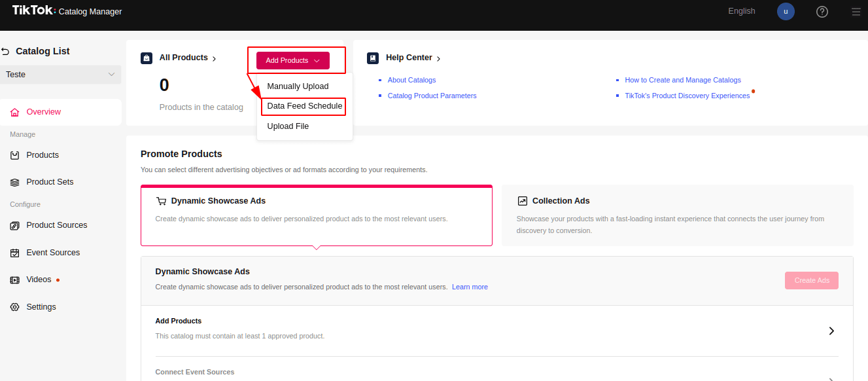Open the About Catalogs help link
The image size is (868, 381).
411,80
